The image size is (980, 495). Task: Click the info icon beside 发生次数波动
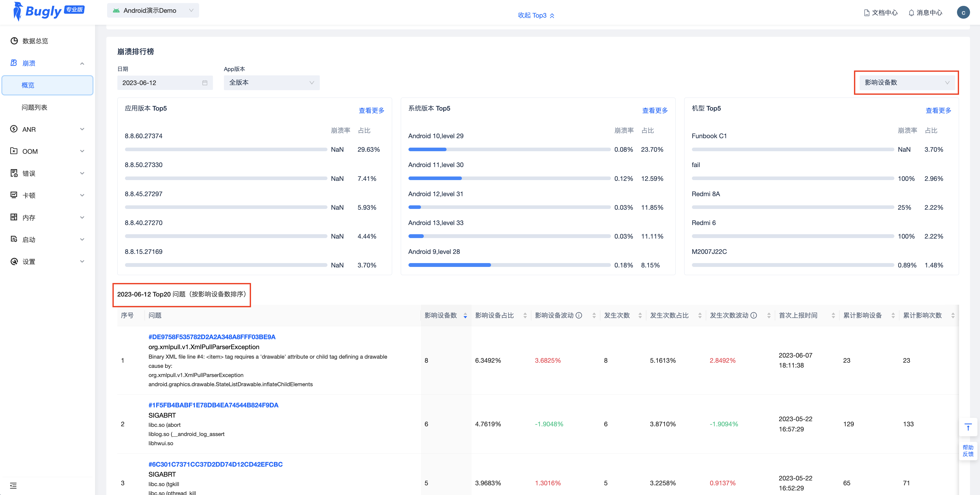tap(753, 315)
